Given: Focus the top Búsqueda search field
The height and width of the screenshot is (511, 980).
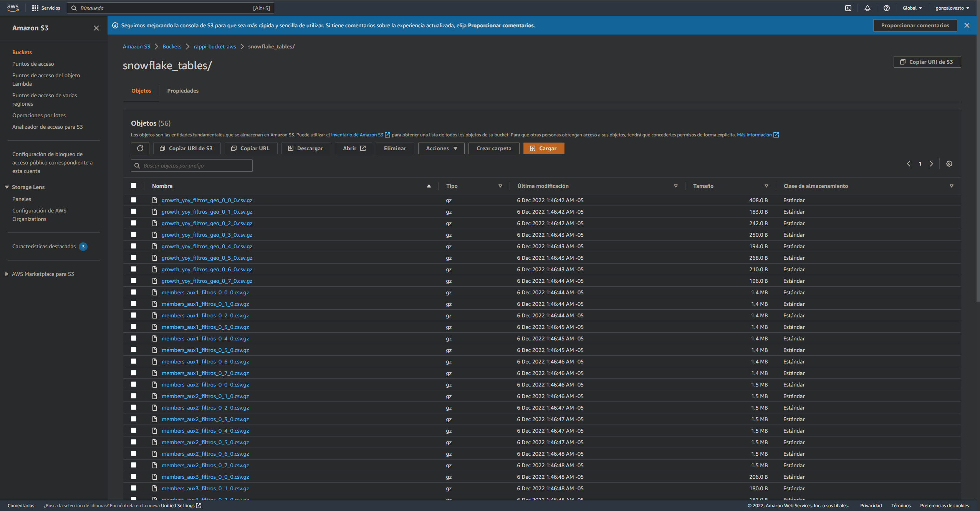Looking at the screenshot, I should click(x=171, y=8).
